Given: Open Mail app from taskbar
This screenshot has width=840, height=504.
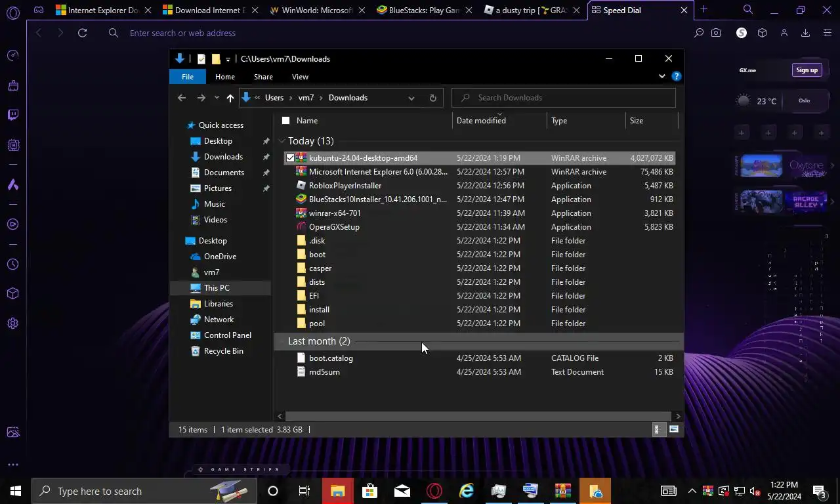Looking at the screenshot, I should click(402, 491).
